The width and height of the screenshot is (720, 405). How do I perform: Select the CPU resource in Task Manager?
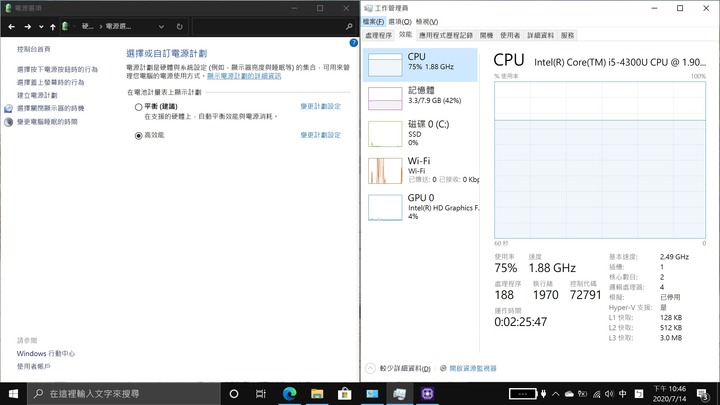(x=420, y=65)
